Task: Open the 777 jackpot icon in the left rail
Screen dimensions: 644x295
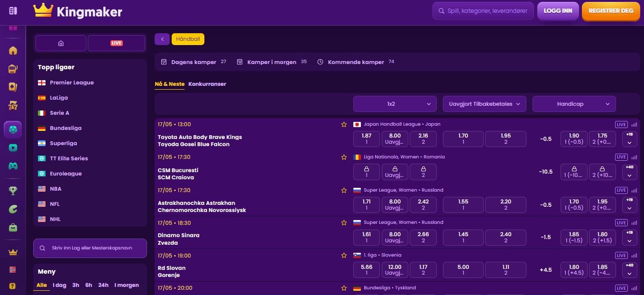Action: [13, 106]
